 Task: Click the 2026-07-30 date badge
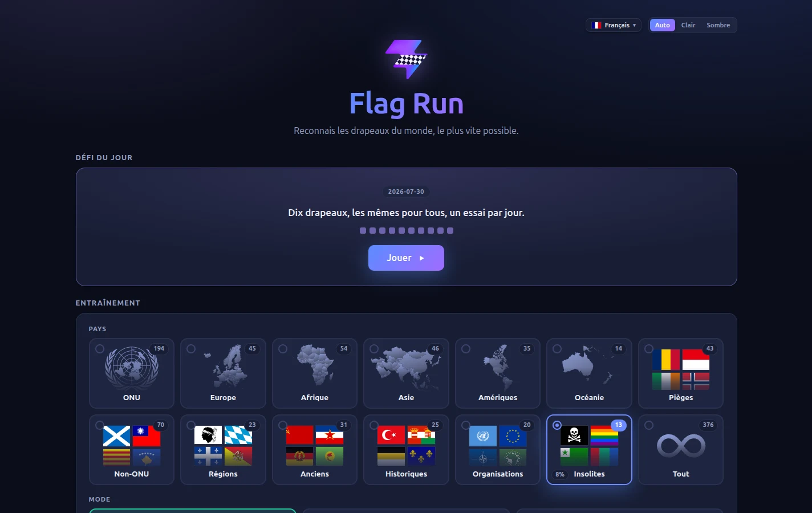coord(406,192)
